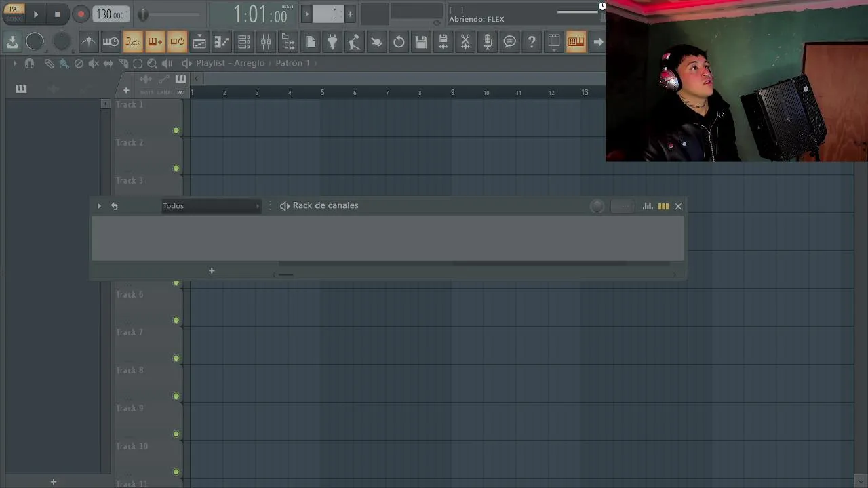The image size is (868, 488).
Task: Toggle the Playlist magnet snap icon
Action: (x=29, y=63)
